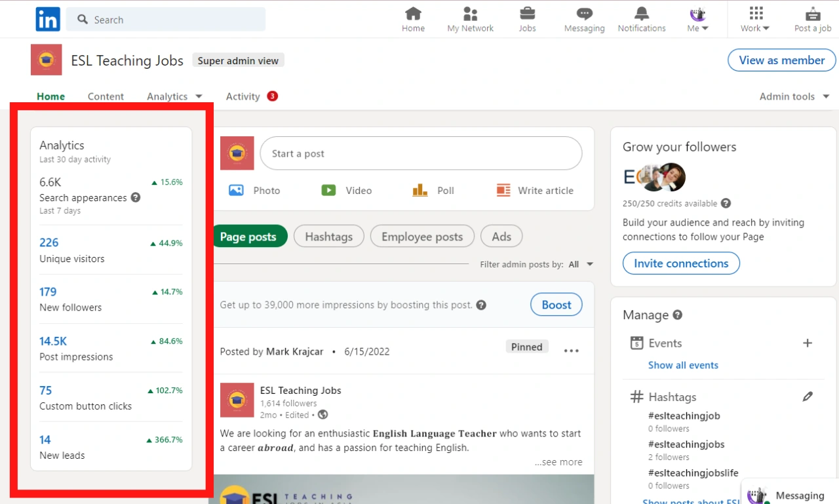This screenshot has width=839, height=504.
Task: Click the Manage help icon
Action: coord(678,315)
